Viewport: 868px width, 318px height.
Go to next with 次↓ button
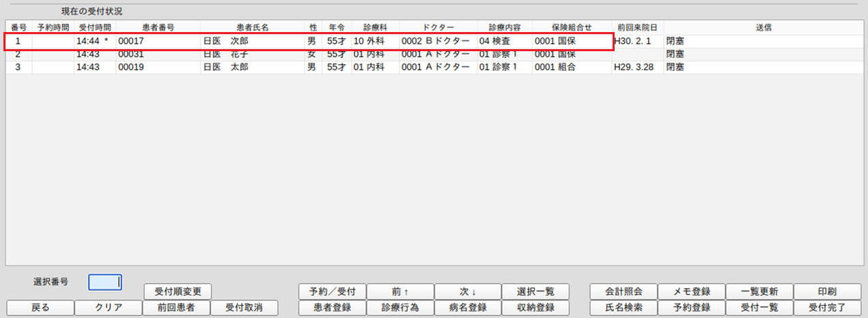point(468,291)
